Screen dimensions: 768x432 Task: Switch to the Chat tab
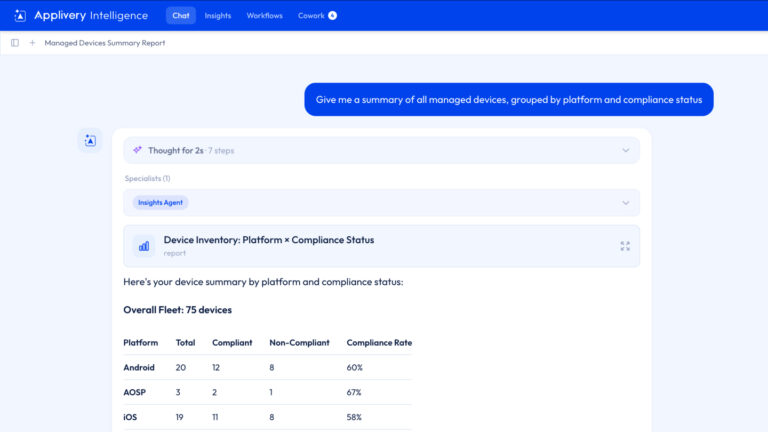tap(181, 16)
